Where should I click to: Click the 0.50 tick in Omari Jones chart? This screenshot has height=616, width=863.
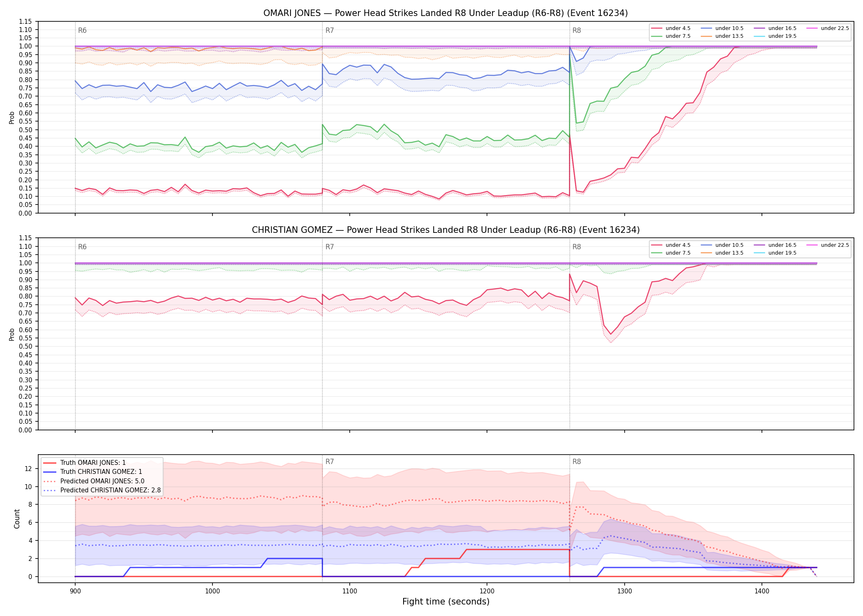(x=25, y=130)
